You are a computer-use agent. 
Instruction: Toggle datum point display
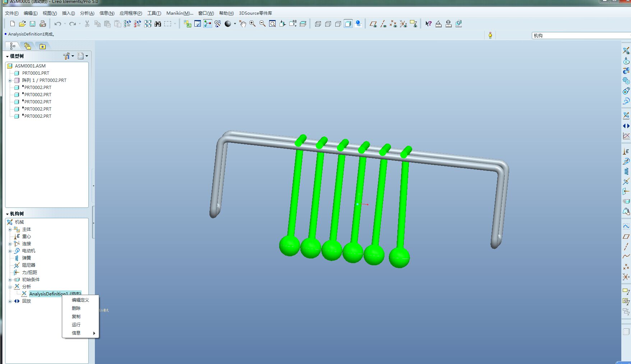pyautogui.click(x=393, y=24)
